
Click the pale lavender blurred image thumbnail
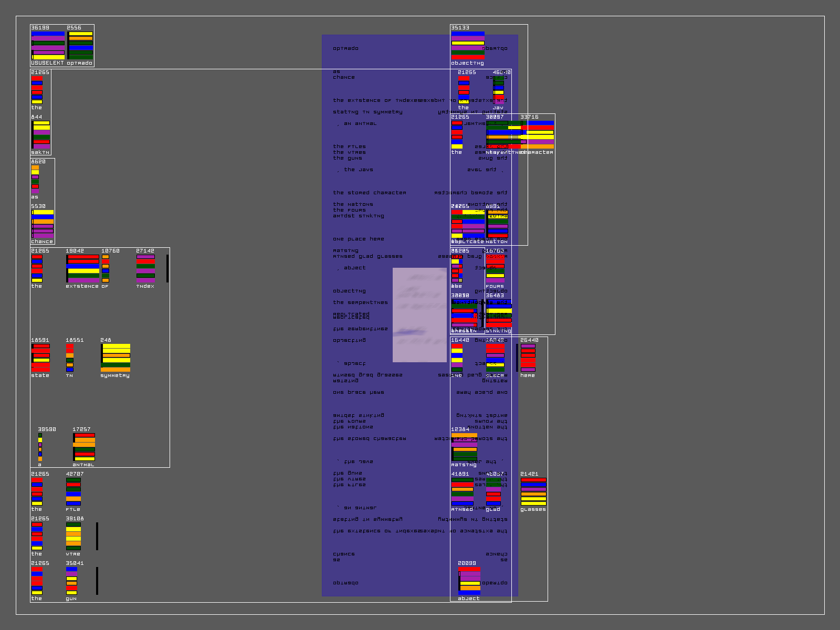point(419,315)
